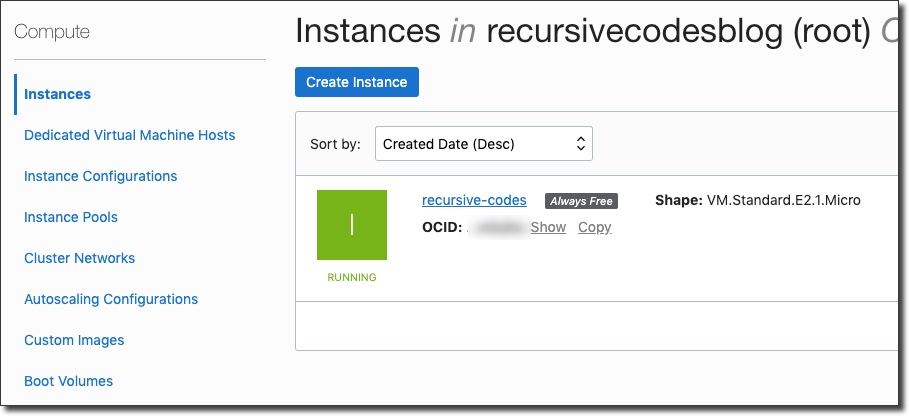Navigate to Instance Pools

pos(70,217)
